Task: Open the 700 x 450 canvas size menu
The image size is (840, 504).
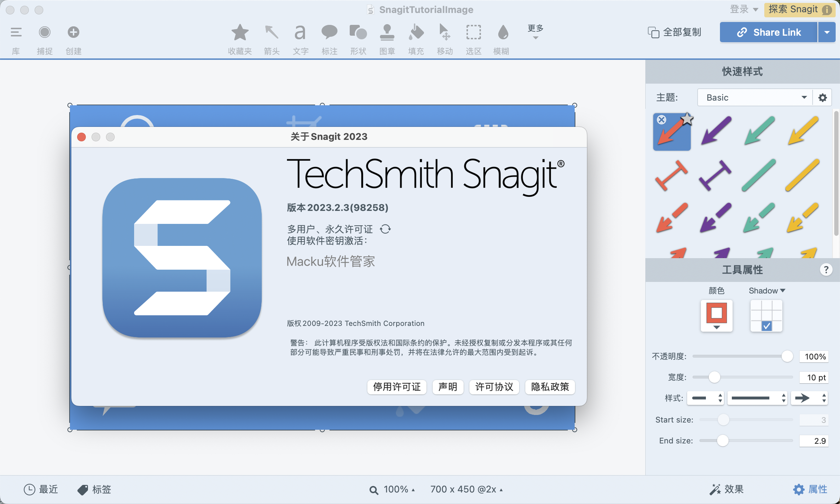Action: 467,489
